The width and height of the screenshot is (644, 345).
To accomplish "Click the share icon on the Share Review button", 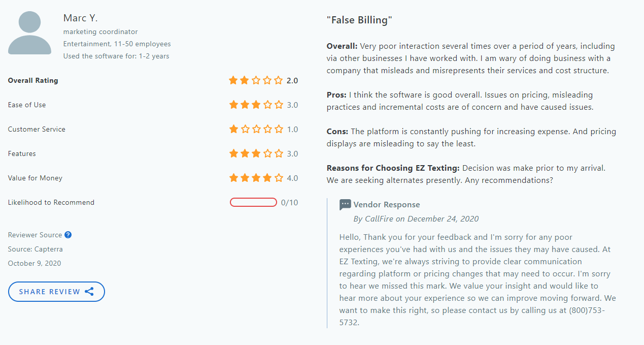I will tap(89, 291).
